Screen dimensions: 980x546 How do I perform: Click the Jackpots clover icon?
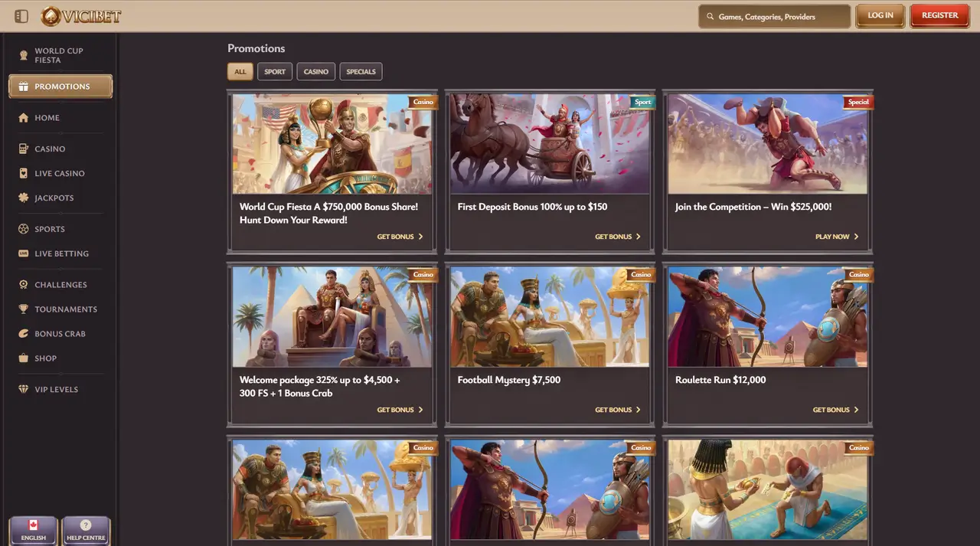(x=23, y=198)
